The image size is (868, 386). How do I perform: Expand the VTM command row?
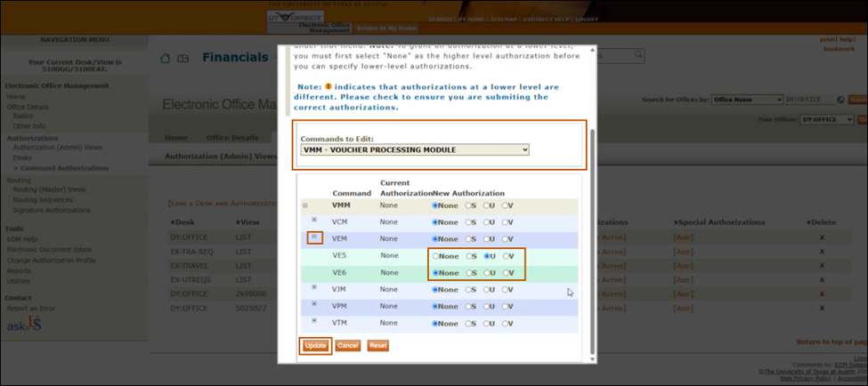click(314, 320)
